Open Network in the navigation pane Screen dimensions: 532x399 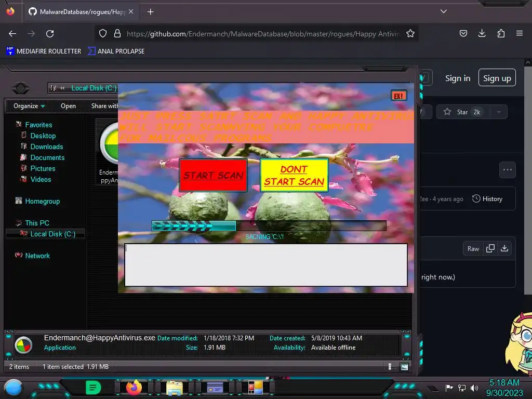point(37,256)
